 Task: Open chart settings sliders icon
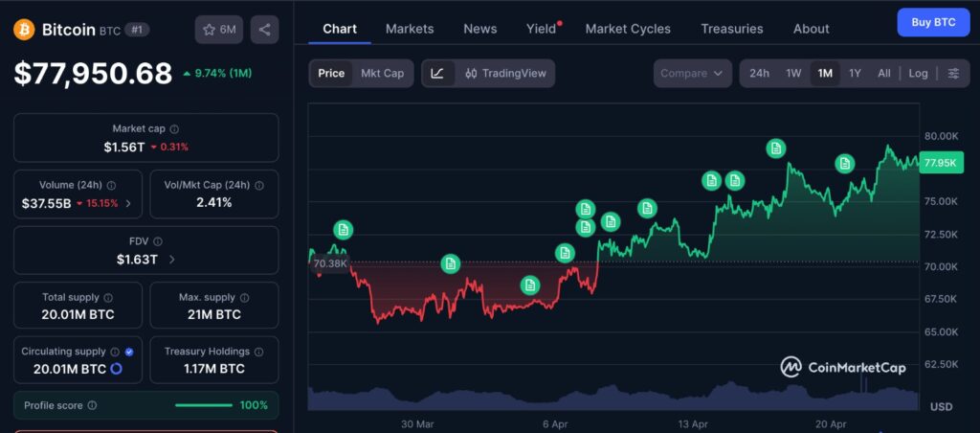click(953, 73)
